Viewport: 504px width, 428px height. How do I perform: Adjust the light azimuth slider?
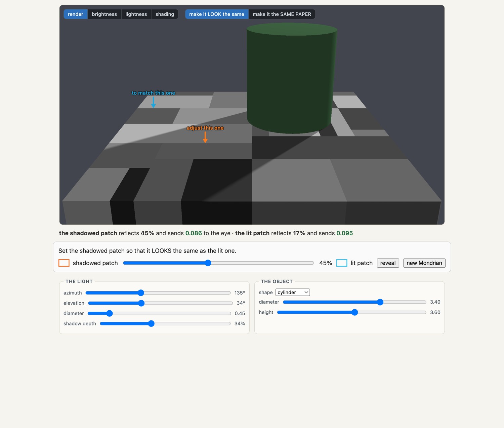point(158,293)
